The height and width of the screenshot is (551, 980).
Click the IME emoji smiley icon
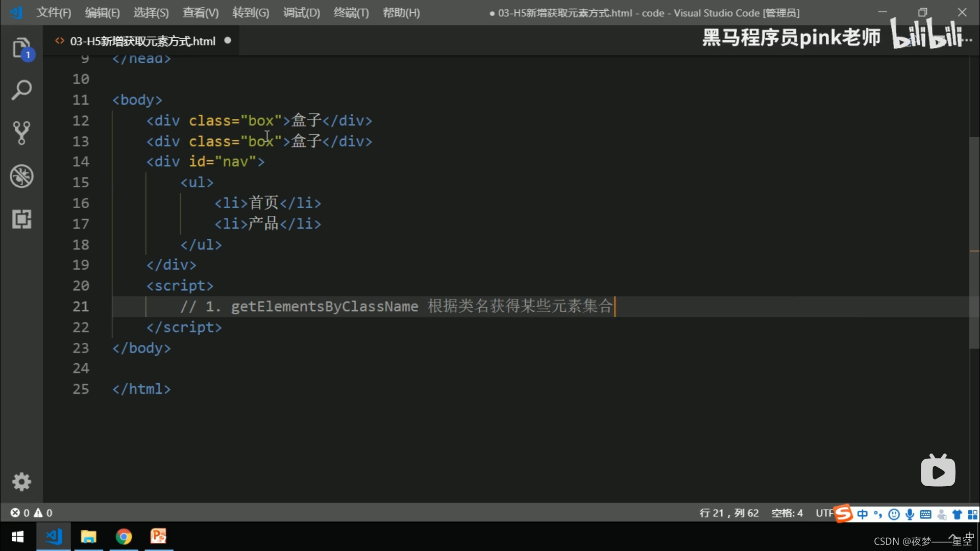pyautogui.click(x=894, y=514)
